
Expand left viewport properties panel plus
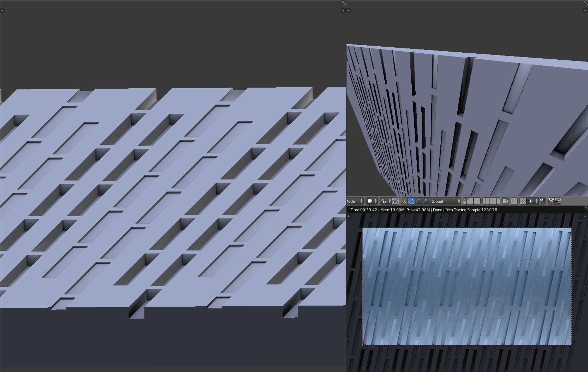coord(343,11)
